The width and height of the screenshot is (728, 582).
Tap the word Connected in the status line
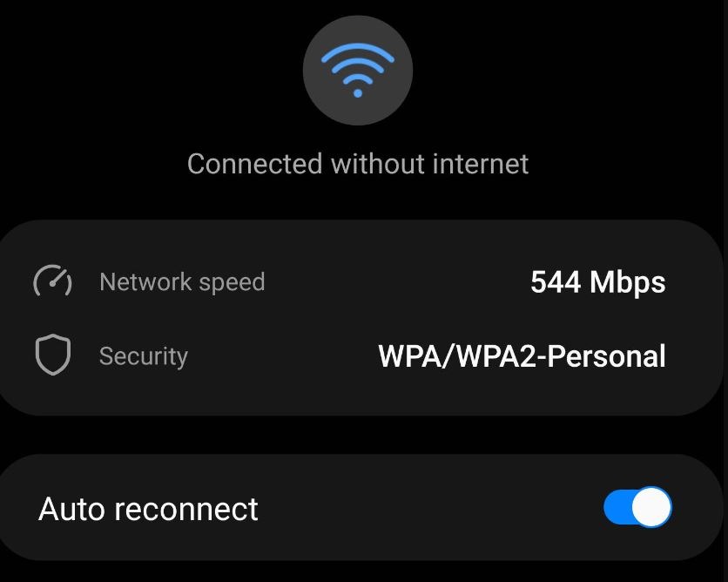click(255, 164)
